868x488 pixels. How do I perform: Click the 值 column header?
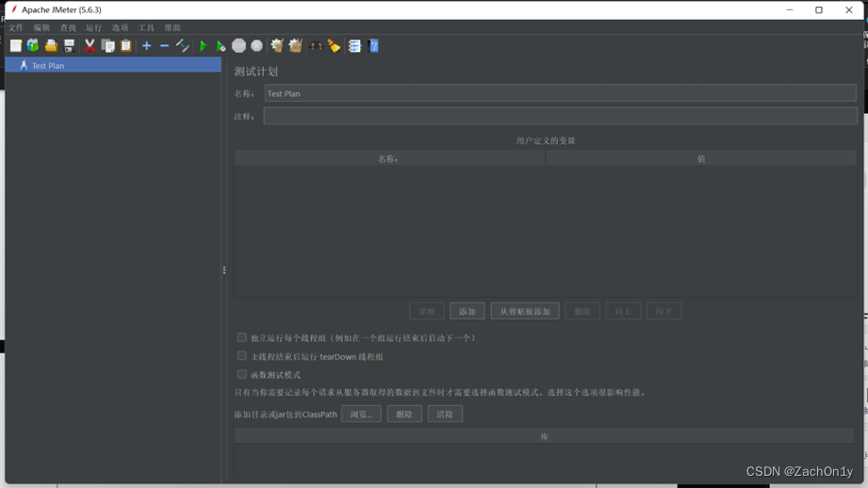click(701, 159)
